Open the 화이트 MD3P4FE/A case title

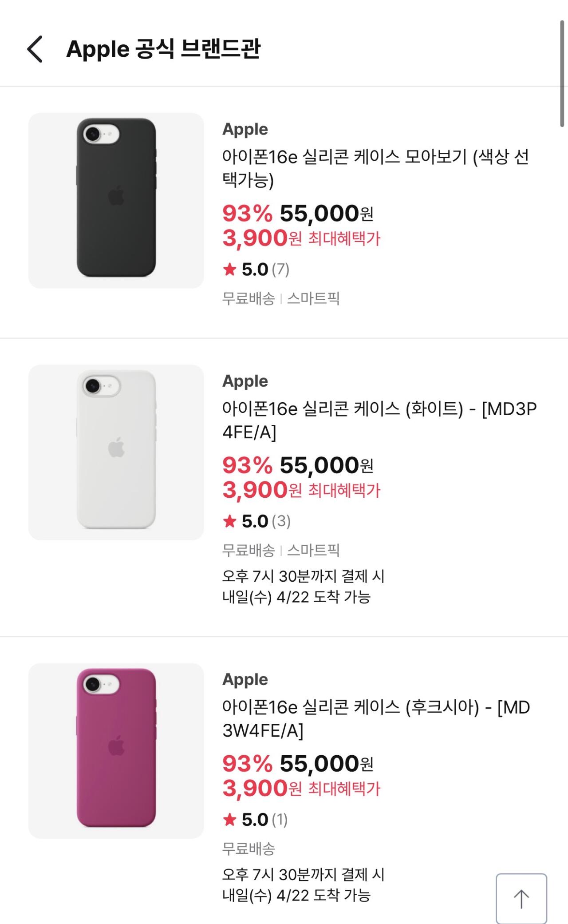point(379,420)
